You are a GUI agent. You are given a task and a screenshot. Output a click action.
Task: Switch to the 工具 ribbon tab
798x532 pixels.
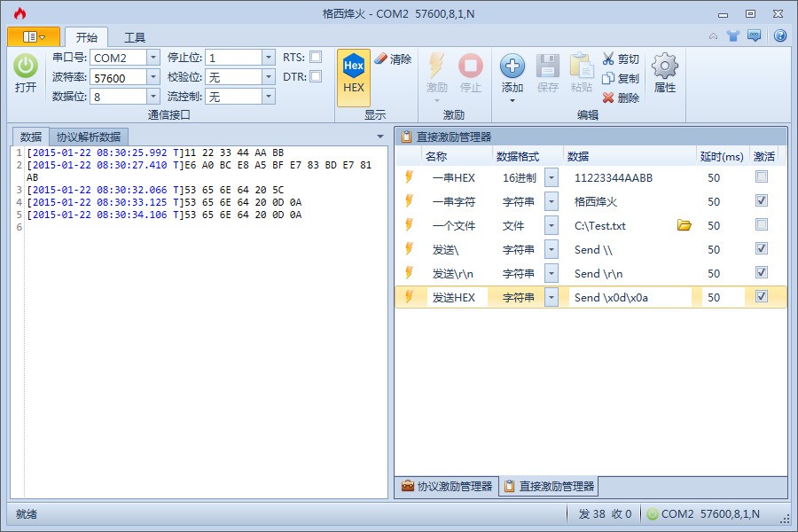click(x=135, y=37)
